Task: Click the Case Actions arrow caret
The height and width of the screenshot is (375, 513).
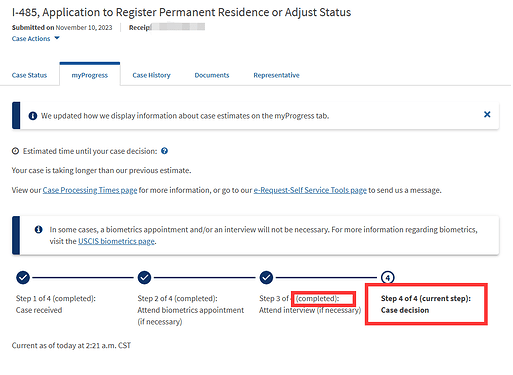Action: tap(57, 38)
